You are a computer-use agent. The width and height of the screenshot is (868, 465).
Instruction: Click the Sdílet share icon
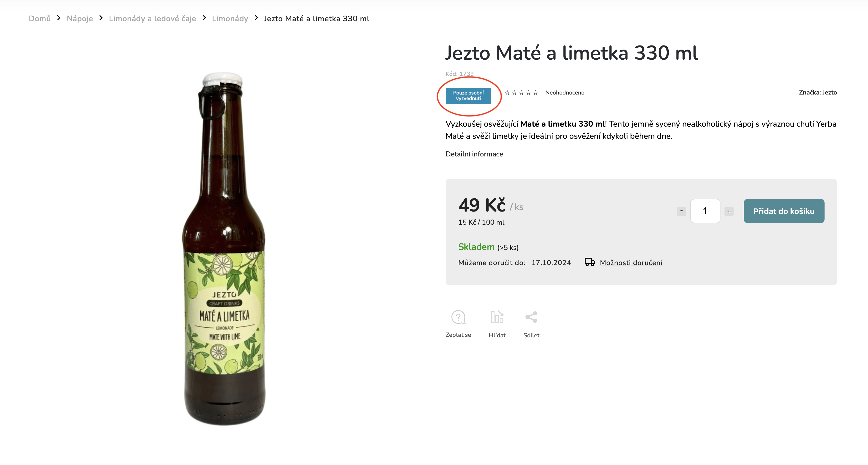click(x=531, y=317)
